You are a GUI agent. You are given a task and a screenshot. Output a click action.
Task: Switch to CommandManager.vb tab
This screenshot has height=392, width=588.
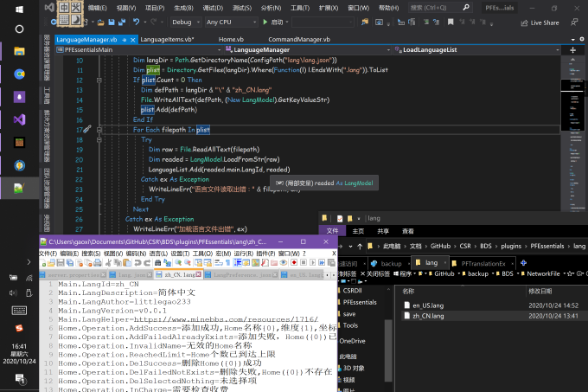click(x=299, y=40)
